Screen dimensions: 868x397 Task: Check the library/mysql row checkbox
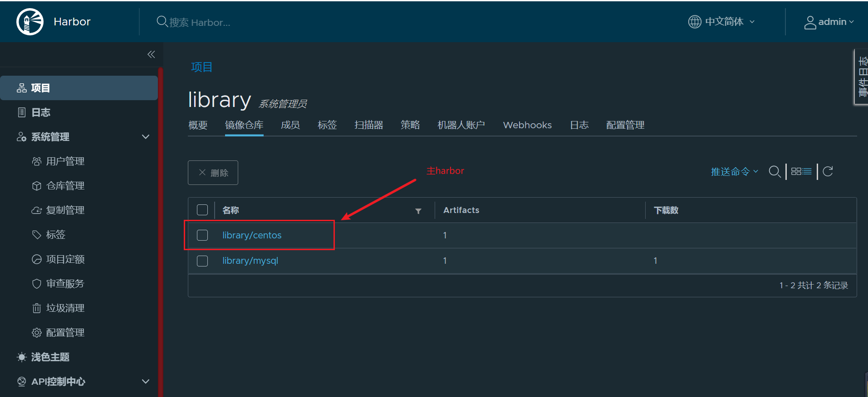202,261
